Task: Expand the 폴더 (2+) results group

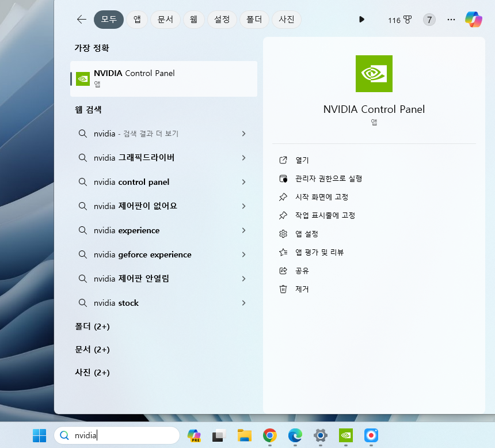Action: [92, 326]
